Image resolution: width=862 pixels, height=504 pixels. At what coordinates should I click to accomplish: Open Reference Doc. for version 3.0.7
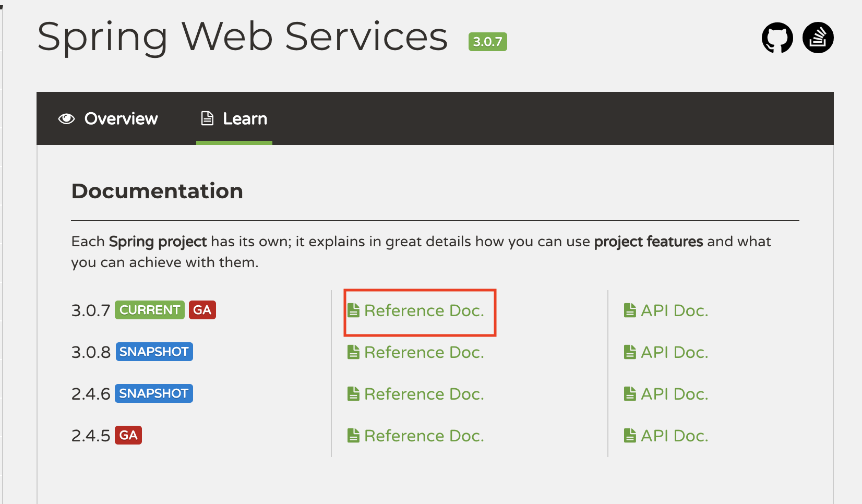[416, 310]
